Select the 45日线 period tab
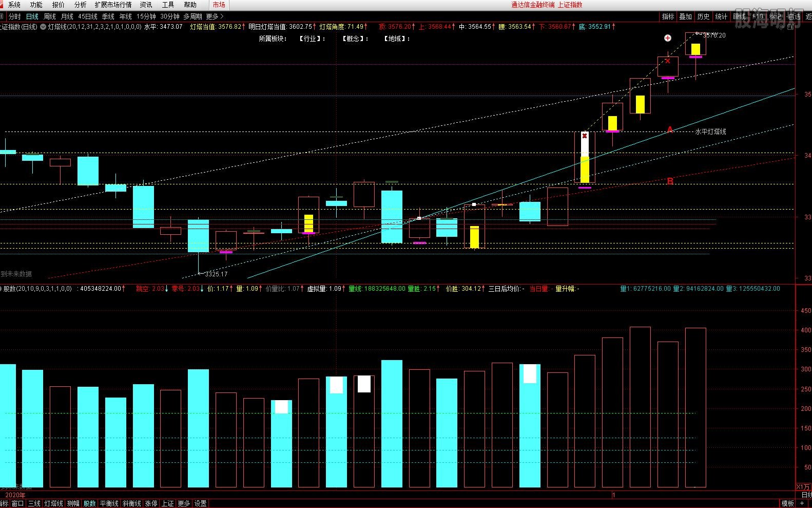Image resolution: width=812 pixels, height=508 pixels. pyautogui.click(x=88, y=16)
